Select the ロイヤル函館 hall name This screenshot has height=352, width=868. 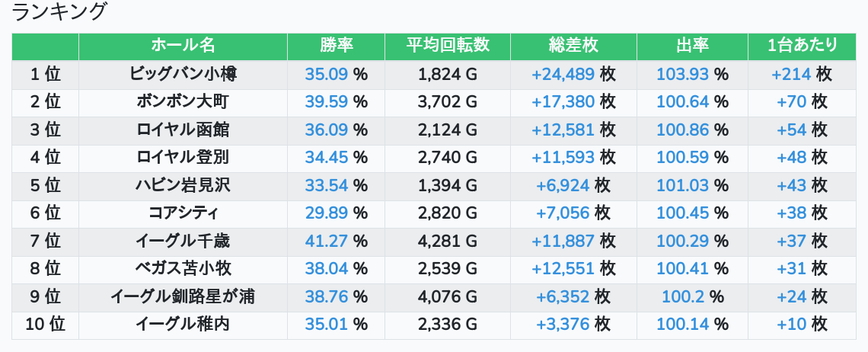click(x=183, y=130)
